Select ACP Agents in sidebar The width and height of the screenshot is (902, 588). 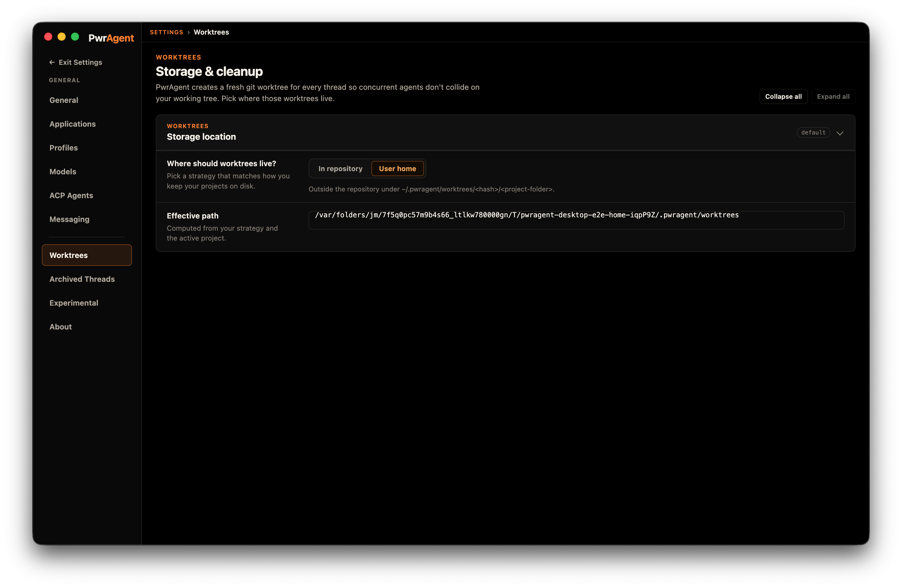87,196
